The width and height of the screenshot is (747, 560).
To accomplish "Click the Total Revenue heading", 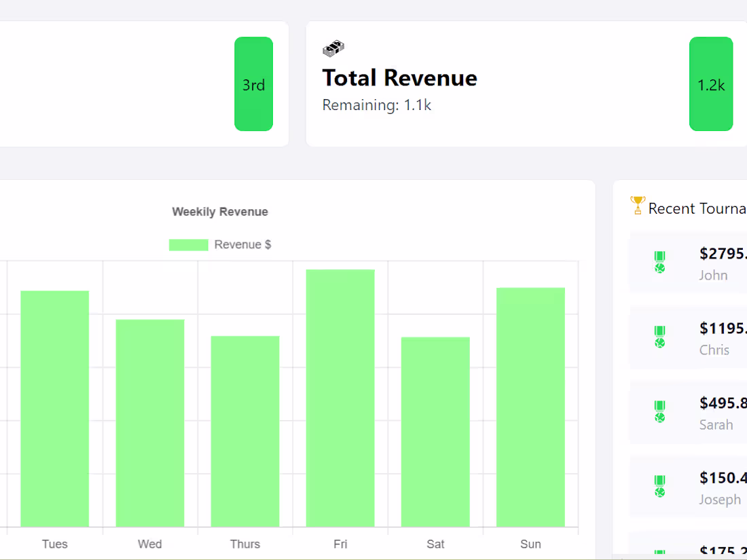I will point(399,78).
